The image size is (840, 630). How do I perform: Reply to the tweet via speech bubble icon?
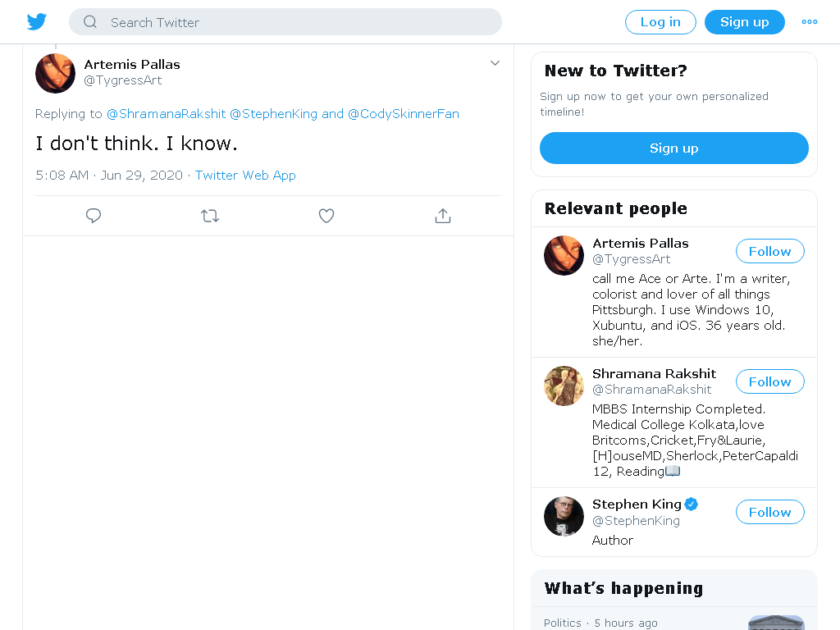click(94, 216)
